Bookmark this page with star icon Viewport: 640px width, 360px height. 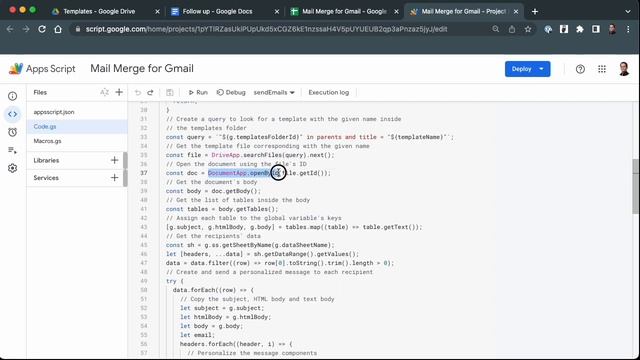coord(528,29)
